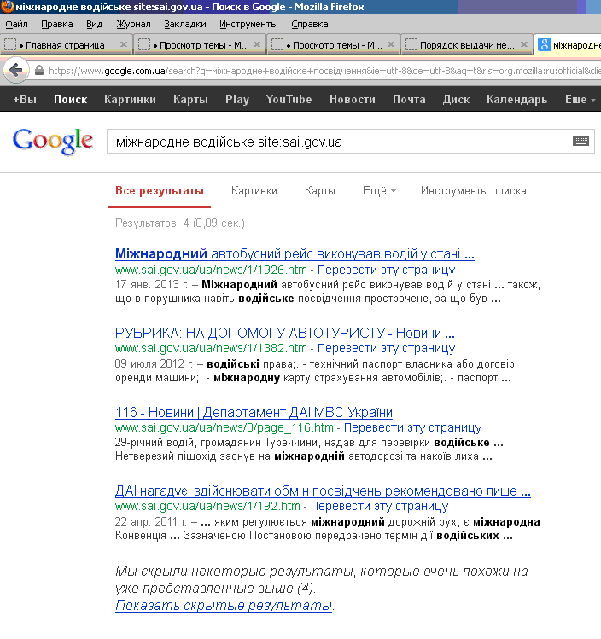Open result 116 - Новини Департамент ДАІ

pos(253,412)
